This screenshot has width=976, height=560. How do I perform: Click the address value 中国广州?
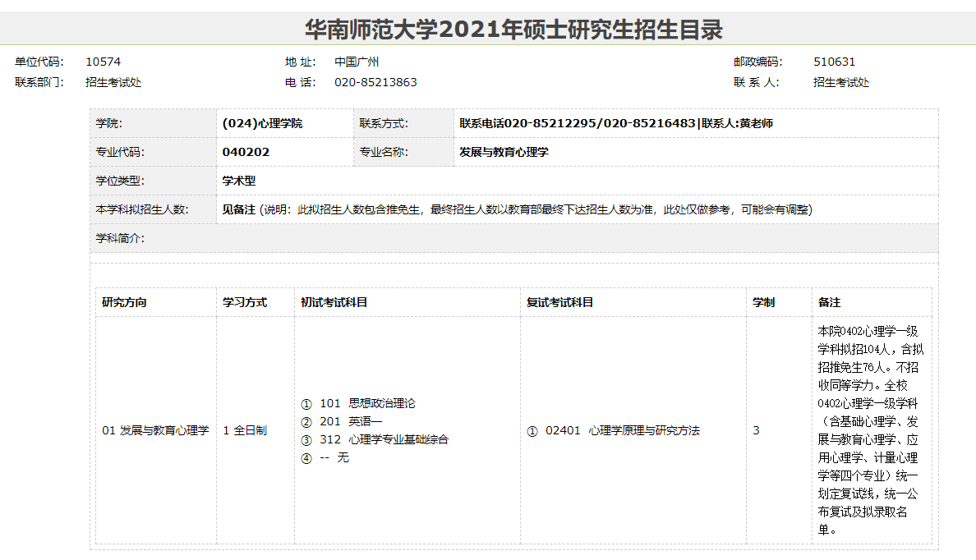click(x=357, y=62)
